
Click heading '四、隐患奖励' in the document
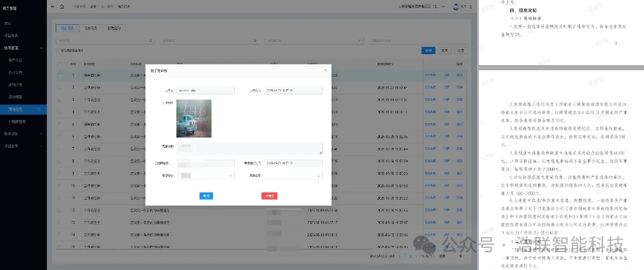pyautogui.click(x=523, y=10)
